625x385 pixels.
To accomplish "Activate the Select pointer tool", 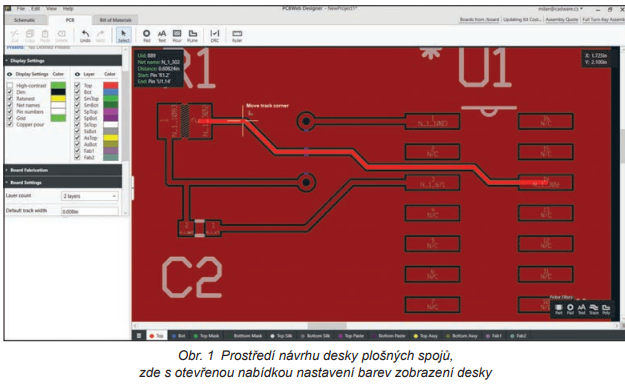I will click(x=124, y=35).
